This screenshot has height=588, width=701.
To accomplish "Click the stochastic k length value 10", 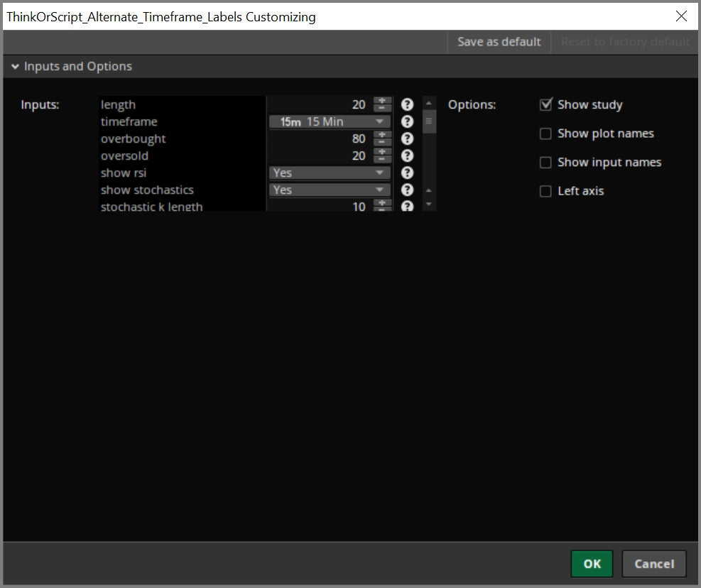I will tap(320, 206).
